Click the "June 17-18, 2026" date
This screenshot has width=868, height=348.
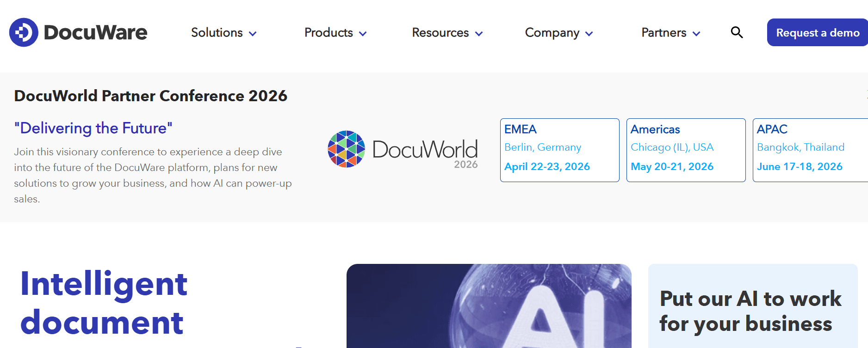(800, 166)
